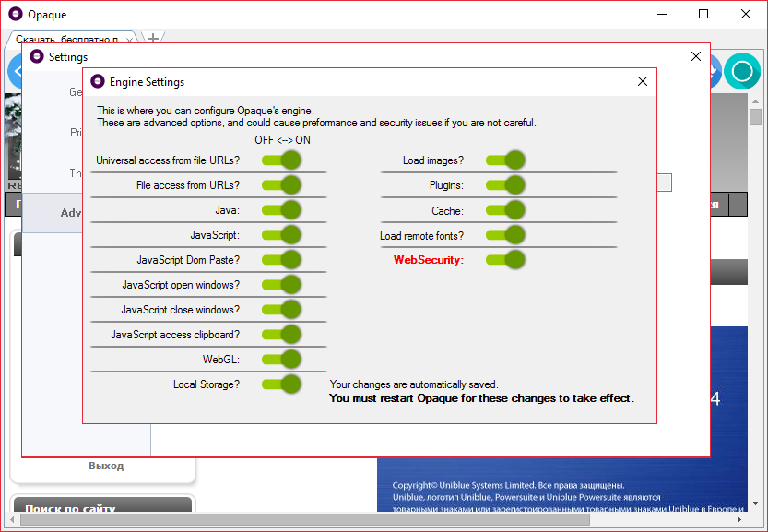
Task: Minimize the Opaque browser window
Action: tap(662, 14)
